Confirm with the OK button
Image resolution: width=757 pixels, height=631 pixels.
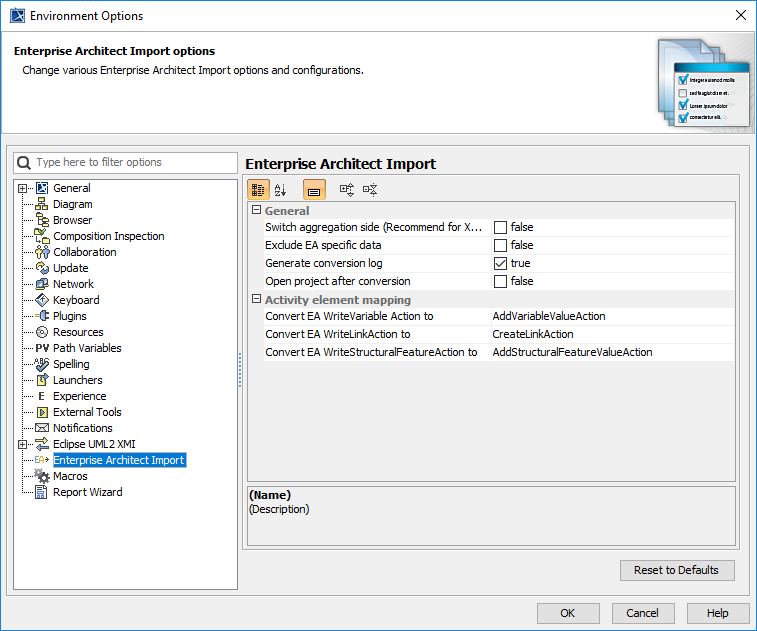point(568,613)
